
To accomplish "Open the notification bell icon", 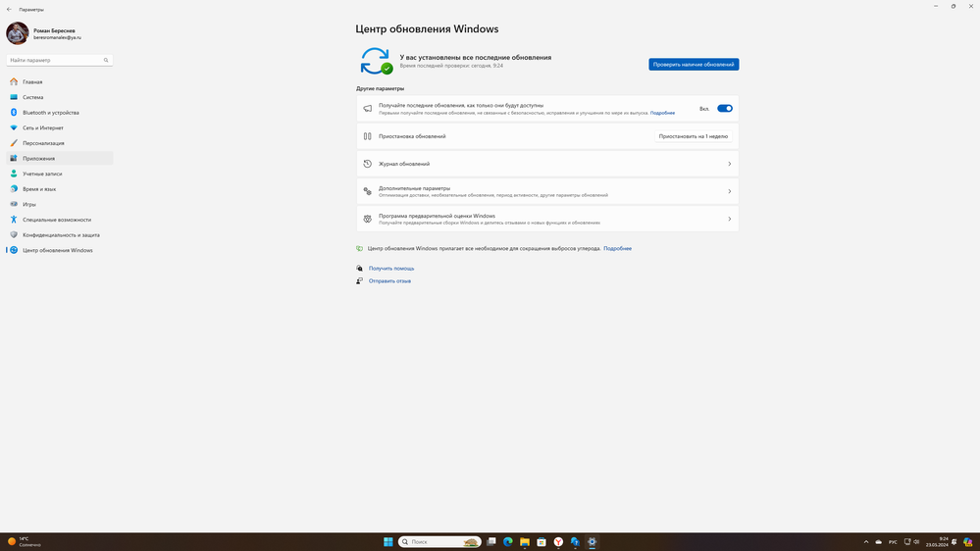I will (x=954, y=541).
